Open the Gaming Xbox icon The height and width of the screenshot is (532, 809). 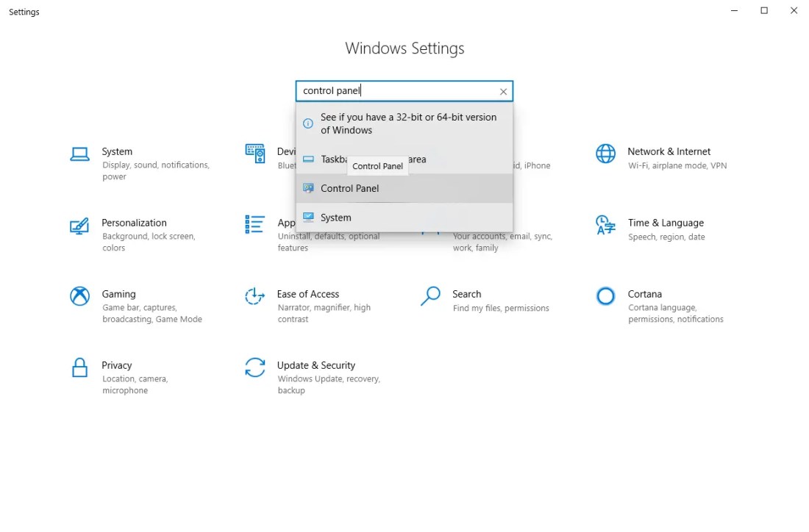click(79, 296)
